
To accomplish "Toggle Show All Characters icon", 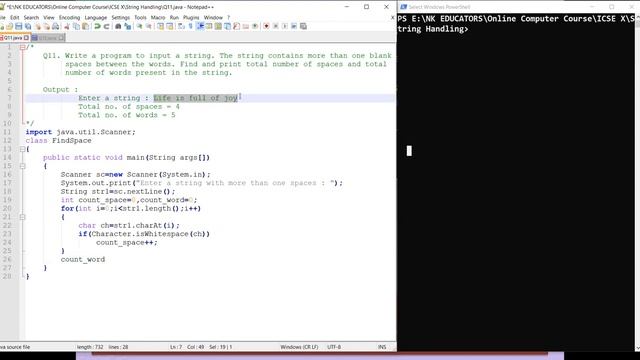I will coord(190,27).
